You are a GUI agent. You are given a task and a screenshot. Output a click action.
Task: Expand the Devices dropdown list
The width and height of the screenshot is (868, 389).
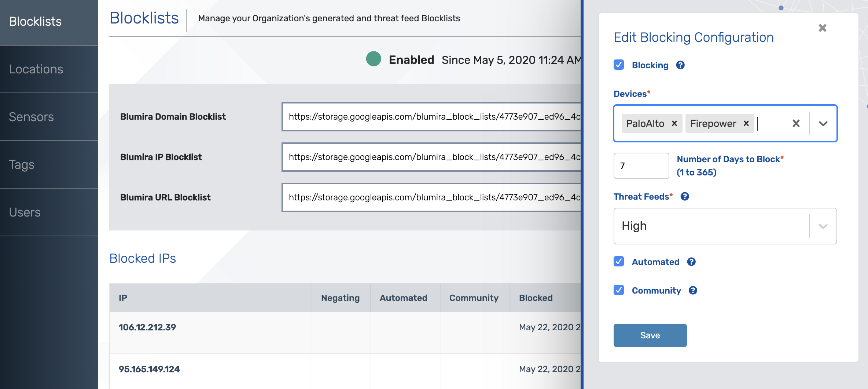click(x=823, y=123)
